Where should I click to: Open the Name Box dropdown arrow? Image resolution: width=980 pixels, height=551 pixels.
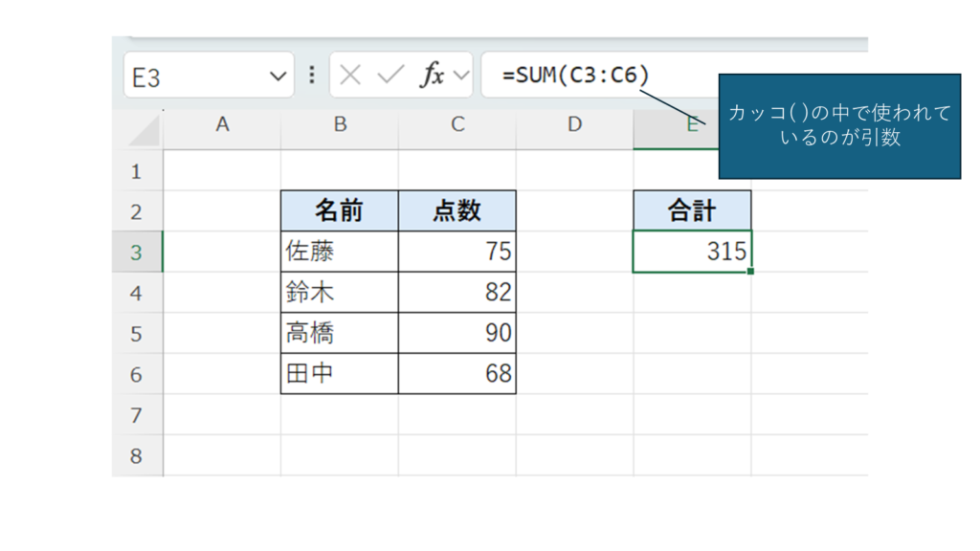tap(278, 77)
